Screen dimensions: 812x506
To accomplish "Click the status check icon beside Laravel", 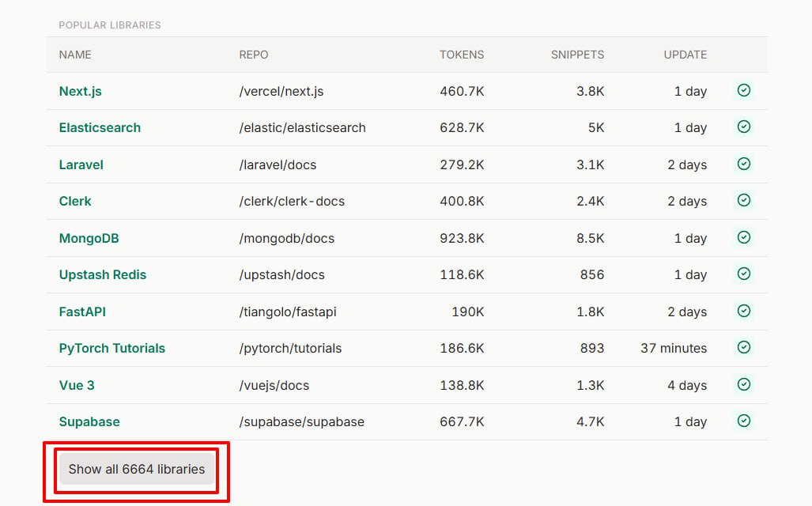I will [743, 164].
